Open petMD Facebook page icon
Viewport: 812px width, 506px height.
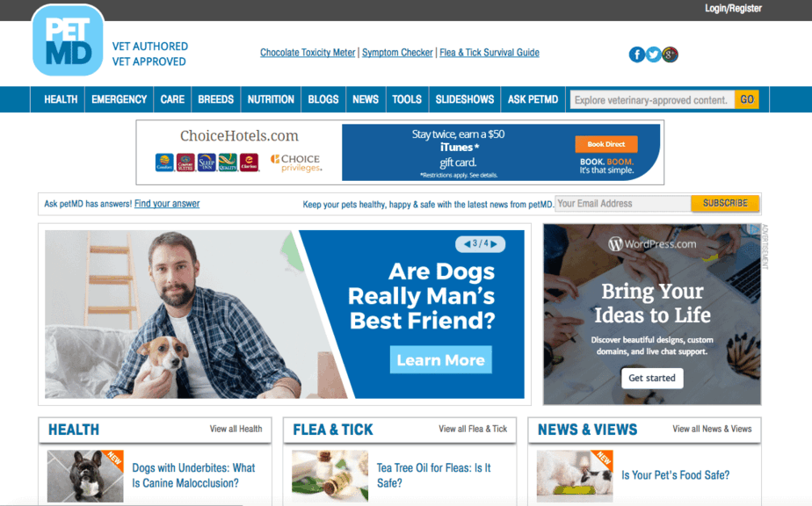(637, 54)
